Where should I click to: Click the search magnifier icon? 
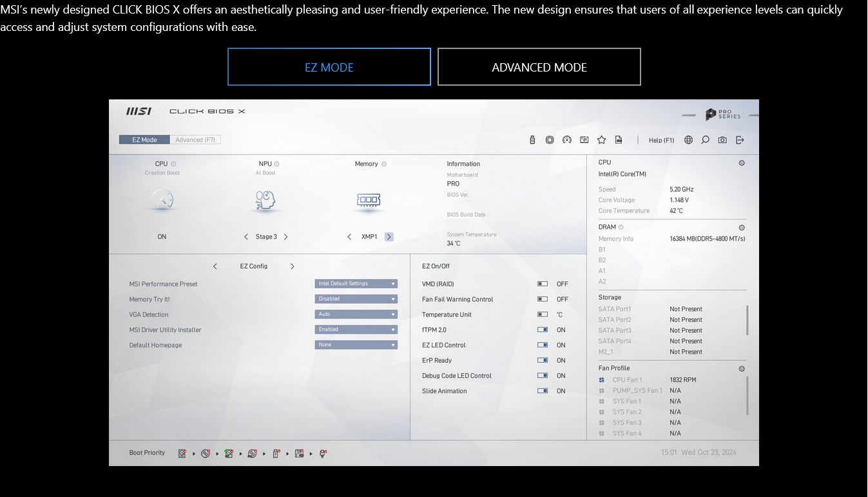point(705,140)
